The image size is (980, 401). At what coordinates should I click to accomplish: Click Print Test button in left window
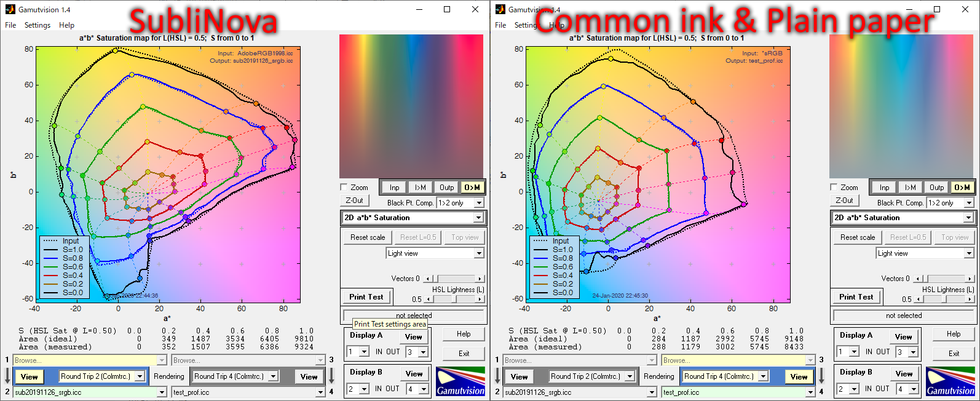(x=366, y=297)
